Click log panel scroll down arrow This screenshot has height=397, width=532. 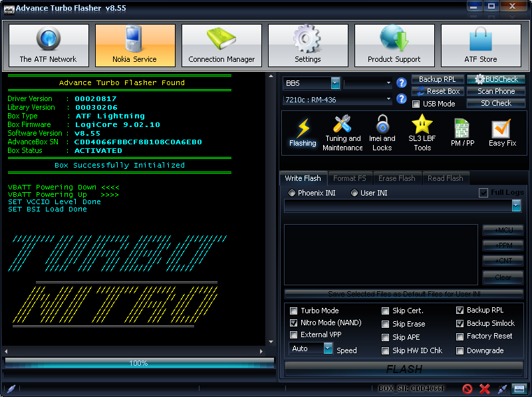(271, 342)
